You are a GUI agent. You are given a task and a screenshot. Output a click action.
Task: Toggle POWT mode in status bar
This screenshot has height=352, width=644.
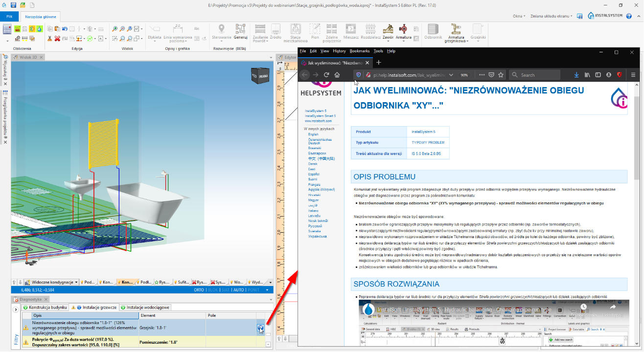(x=253, y=290)
